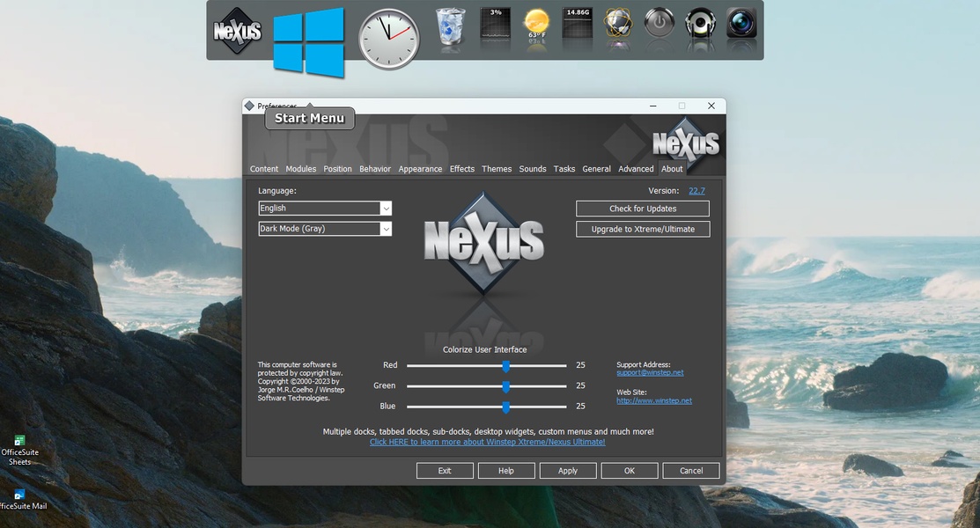Viewport: 980px width, 528px height.
Task: Click the Red colorize slider handle
Action: pos(506,365)
